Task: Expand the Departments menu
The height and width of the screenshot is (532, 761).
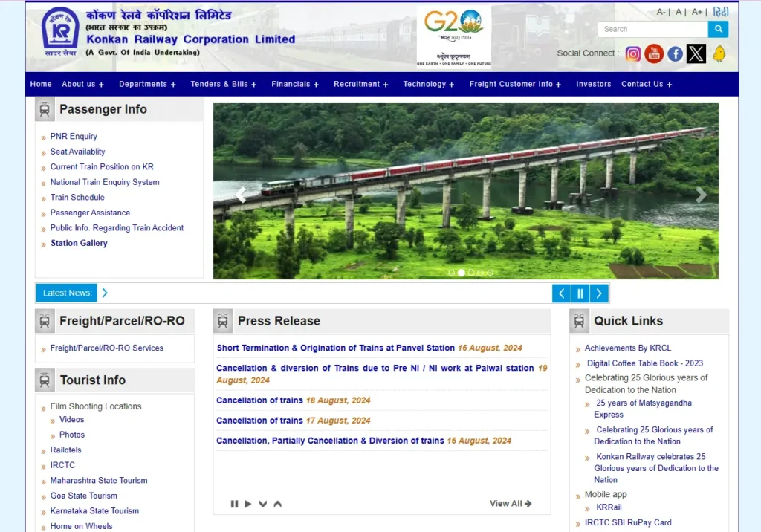Action: coord(147,85)
